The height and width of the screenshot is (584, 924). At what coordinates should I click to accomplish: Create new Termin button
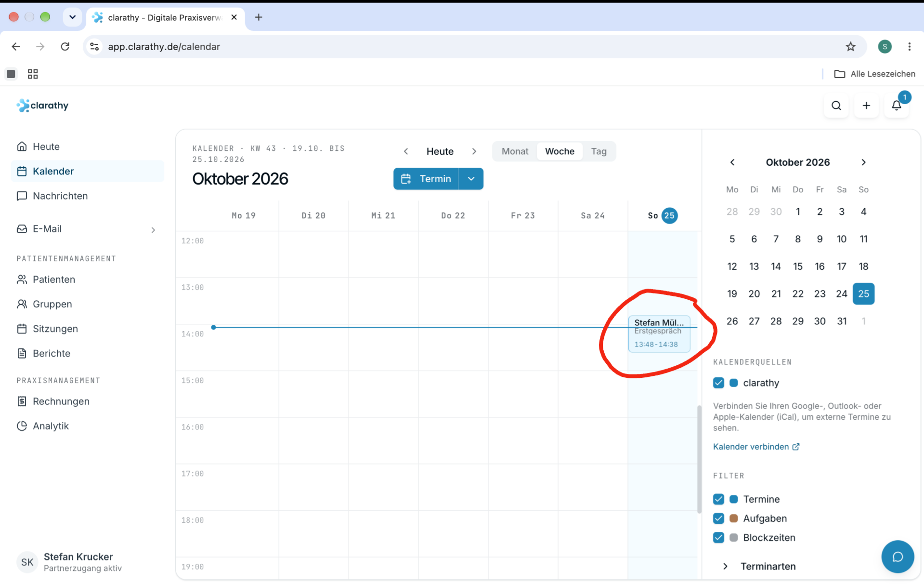426,179
